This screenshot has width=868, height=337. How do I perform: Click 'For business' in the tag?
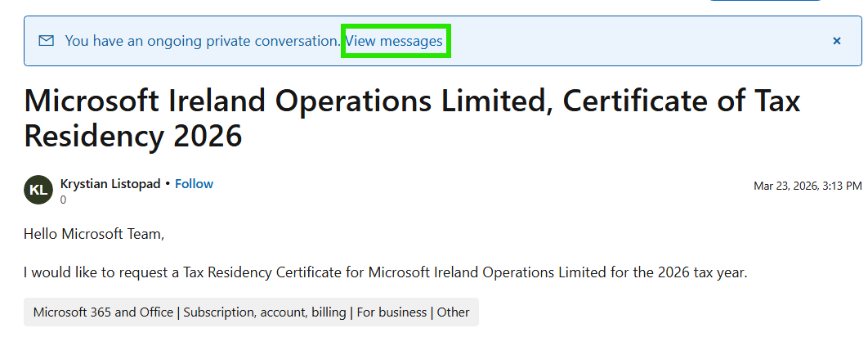click(391, 312)
